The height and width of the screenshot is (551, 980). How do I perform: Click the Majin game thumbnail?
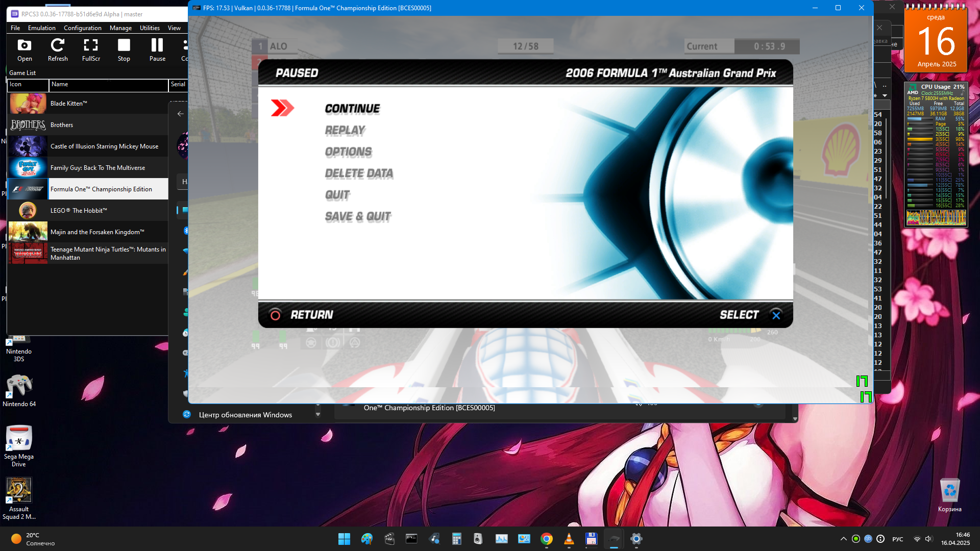point(28,232)
